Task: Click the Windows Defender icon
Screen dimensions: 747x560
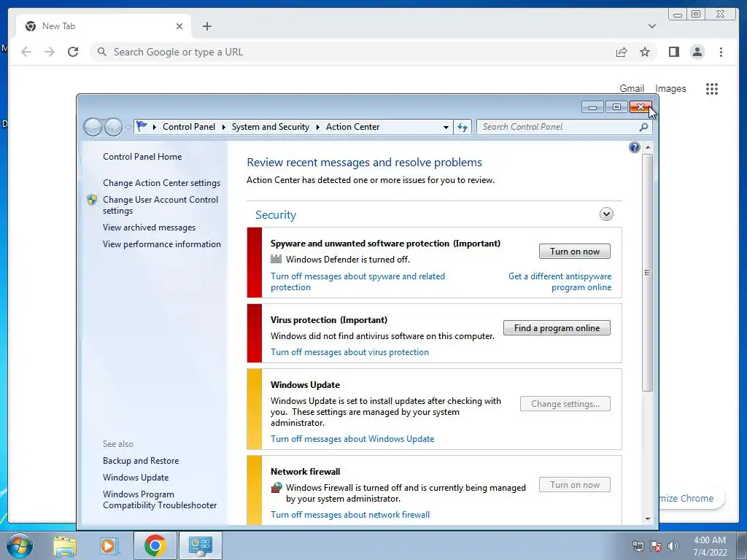Action: tap(276, 259)
